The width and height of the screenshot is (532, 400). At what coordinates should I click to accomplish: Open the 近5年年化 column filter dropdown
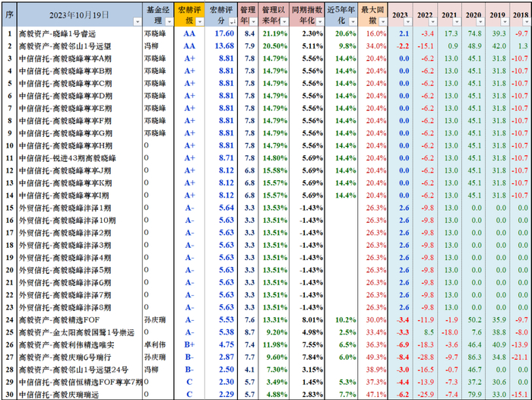(x=353, y=22)
